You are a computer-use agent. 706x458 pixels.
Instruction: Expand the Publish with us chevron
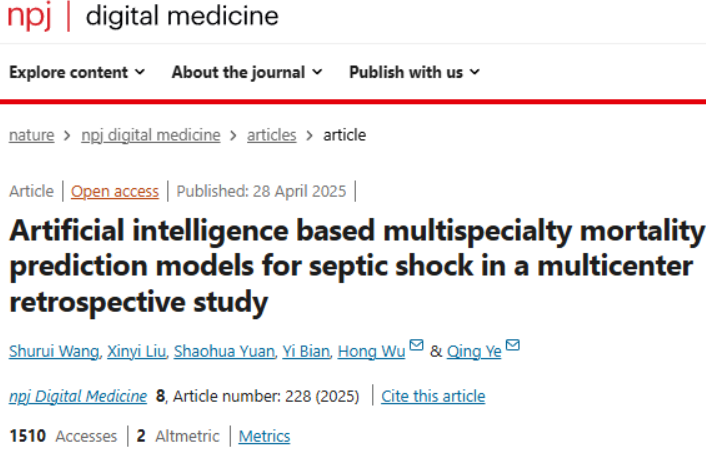[474, 72]
